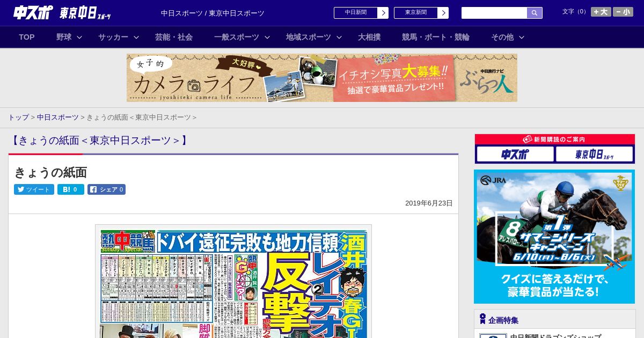
Task: Open the 一般スポーツ menu
Action: tap(237, 37)
